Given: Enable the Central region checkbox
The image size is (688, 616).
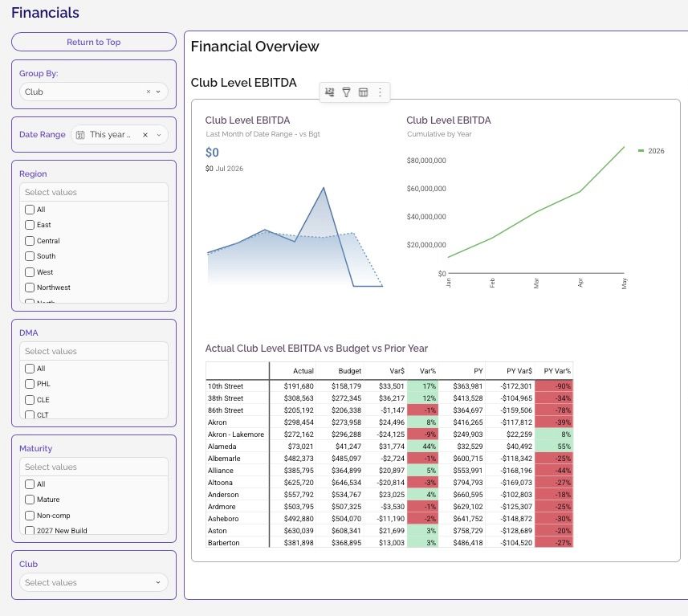Looking at the screenshot, I should [x=30, y=241].
